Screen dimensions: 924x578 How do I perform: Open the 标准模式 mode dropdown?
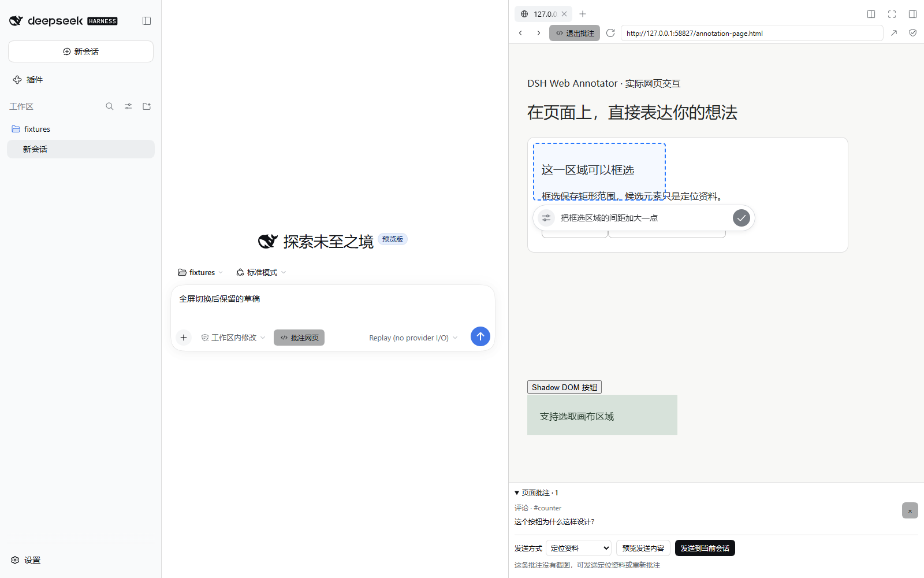pos(261,272)
